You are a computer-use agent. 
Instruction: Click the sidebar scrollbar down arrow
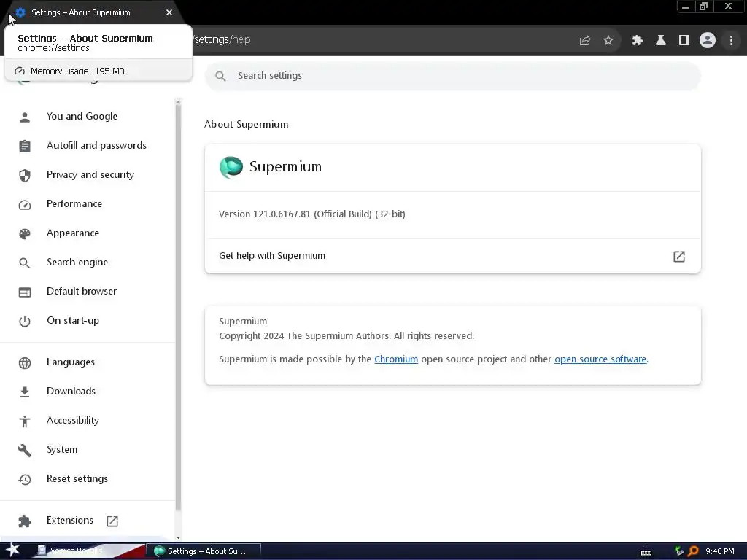pos(178,538)
